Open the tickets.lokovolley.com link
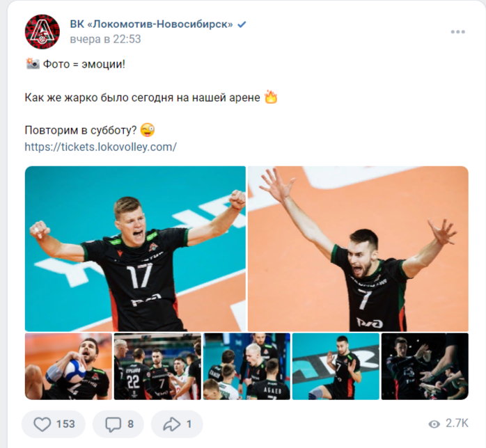The width and height of the screenshot is (486, 448). (x=101, y=147)
